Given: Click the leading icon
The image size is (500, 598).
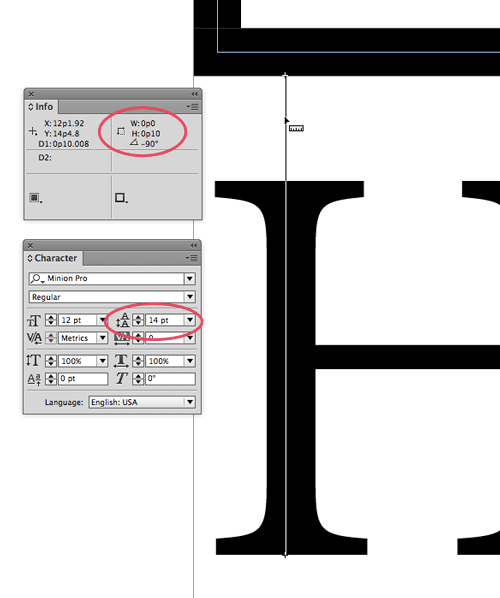Looking at the screenshot, I should point(122,320).
